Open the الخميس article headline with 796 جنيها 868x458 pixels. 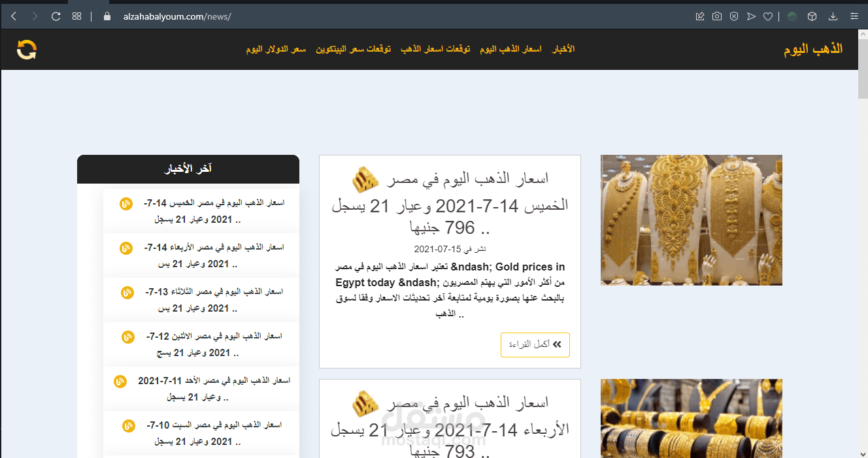tap(450, 203)
